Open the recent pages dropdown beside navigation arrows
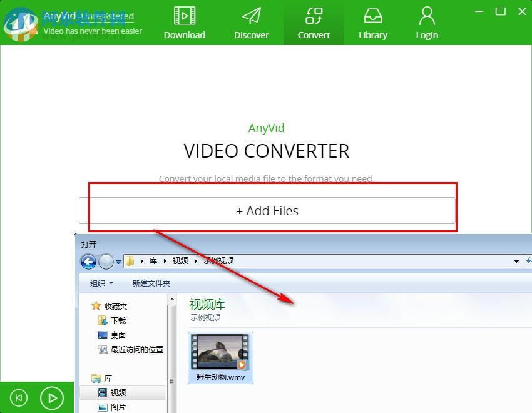This screenshot has height=413, width=532. pyautogui.click(x=117, y=262)
